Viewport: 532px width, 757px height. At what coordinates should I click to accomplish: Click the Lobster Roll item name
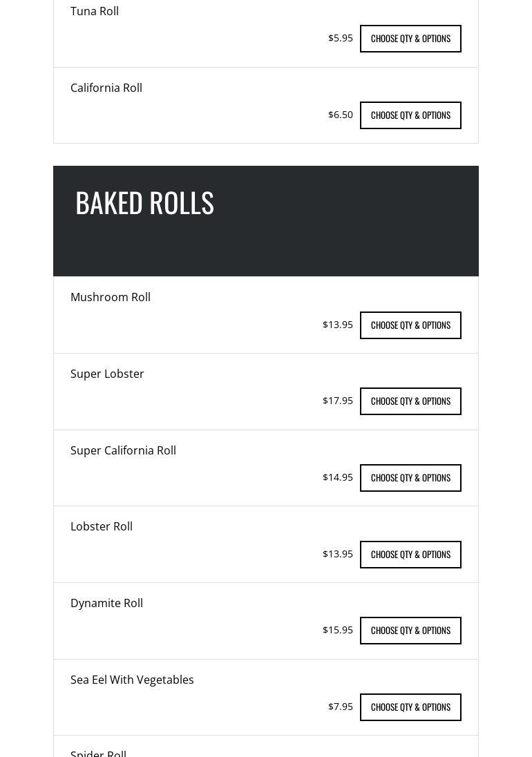[102, 526]
